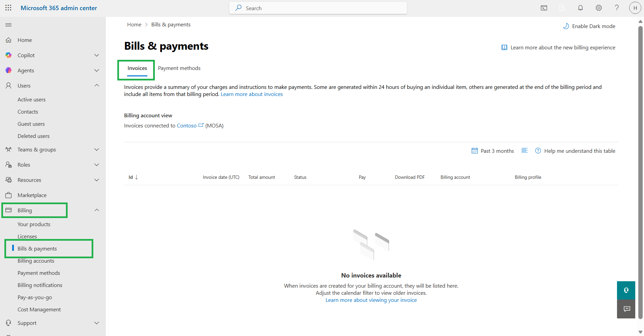
Task: Open notifications bell icon
Action: [x=580, y=8]
